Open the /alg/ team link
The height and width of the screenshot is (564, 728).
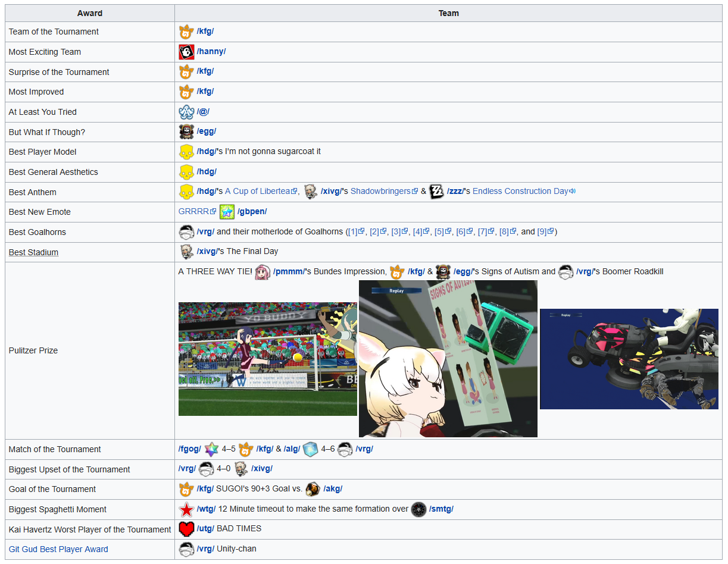click(x=292, y=449)
